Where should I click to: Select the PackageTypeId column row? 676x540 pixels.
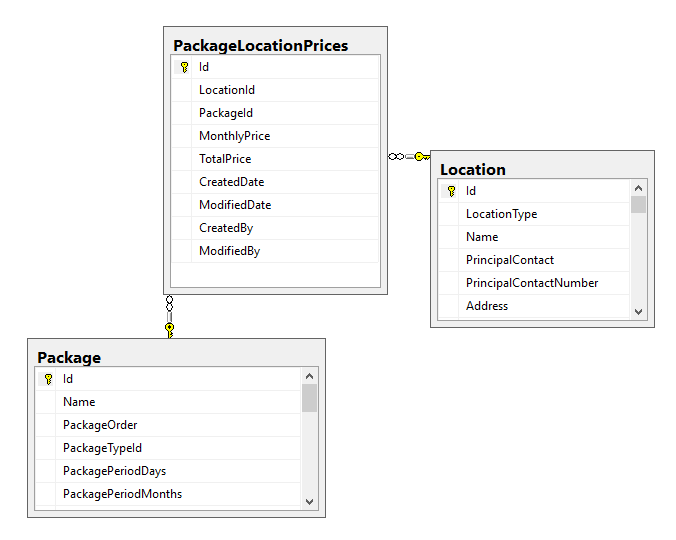click(x=168, y=448)
